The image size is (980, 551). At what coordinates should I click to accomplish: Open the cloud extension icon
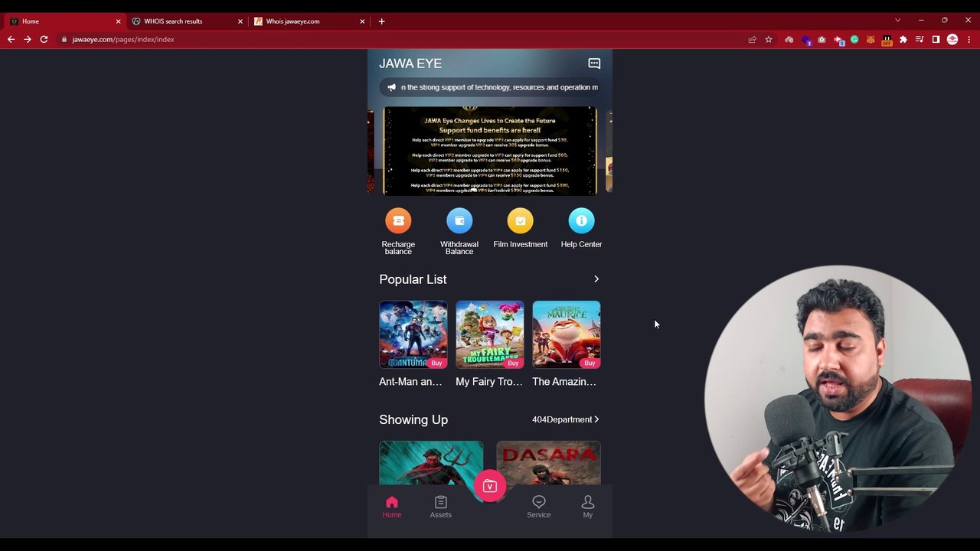pyautogui.click(x=789, y=39)
